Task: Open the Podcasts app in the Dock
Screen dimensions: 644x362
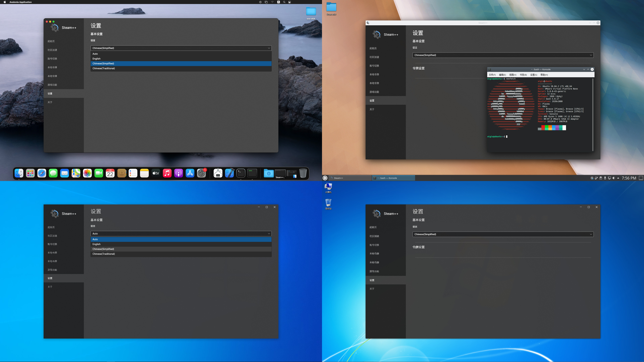Action: (178, 173)
